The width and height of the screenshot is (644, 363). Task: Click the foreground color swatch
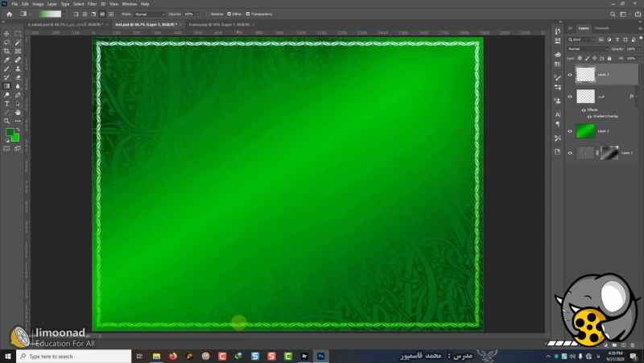(x=10, y=132)
